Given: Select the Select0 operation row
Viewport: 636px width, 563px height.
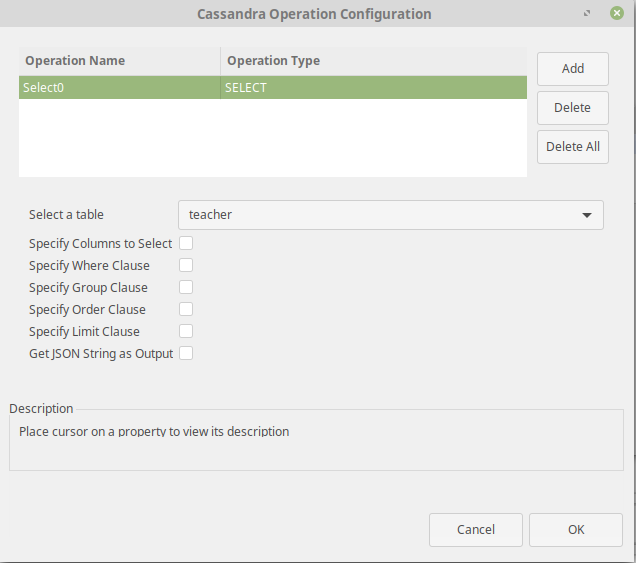Looking at the screenshot, I should click(x=273, y=88).
